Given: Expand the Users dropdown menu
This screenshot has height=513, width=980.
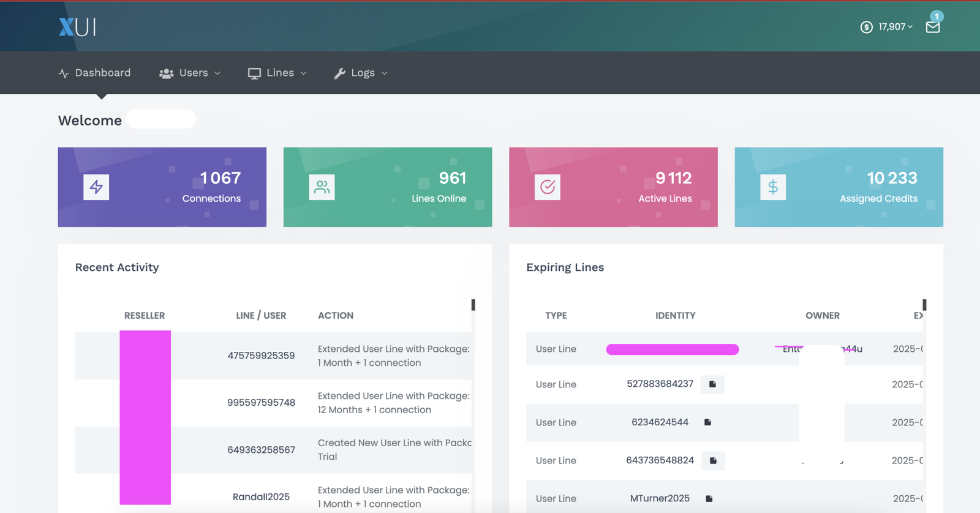Looking at the screenshot, I should [190, 73].
